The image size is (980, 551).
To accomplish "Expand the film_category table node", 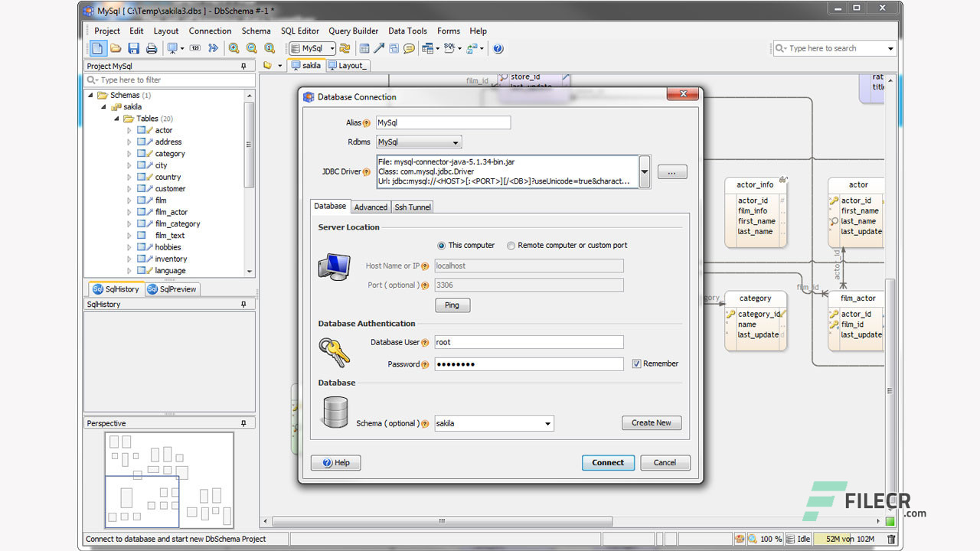I will pos(129,223).
